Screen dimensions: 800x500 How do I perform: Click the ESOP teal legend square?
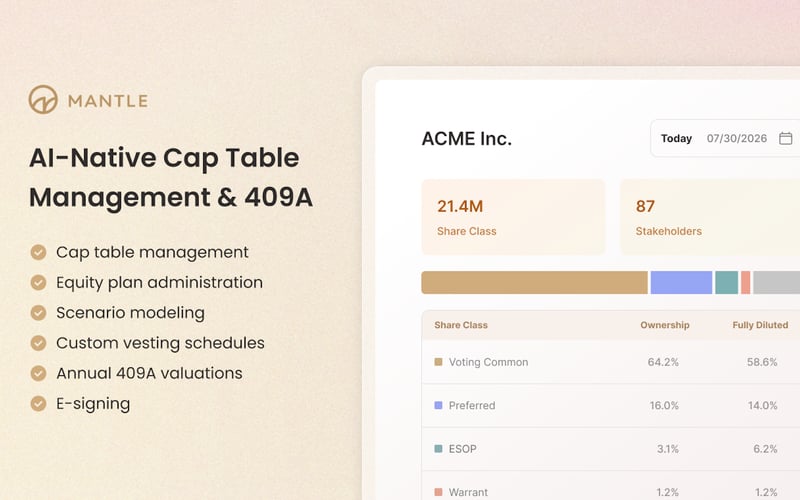pos(438,448)
